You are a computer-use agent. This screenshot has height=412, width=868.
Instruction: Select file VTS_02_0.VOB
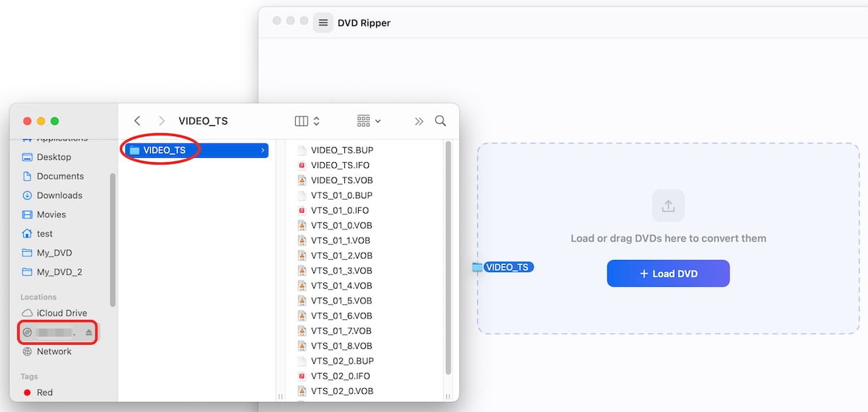coord(341,391)
